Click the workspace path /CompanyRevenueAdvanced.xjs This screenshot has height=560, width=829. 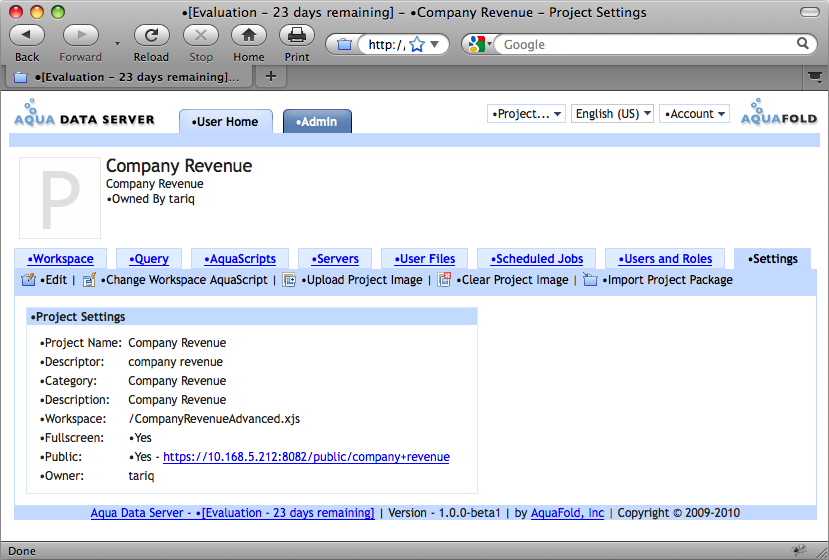pyautogui.click(x=214, y=419)
